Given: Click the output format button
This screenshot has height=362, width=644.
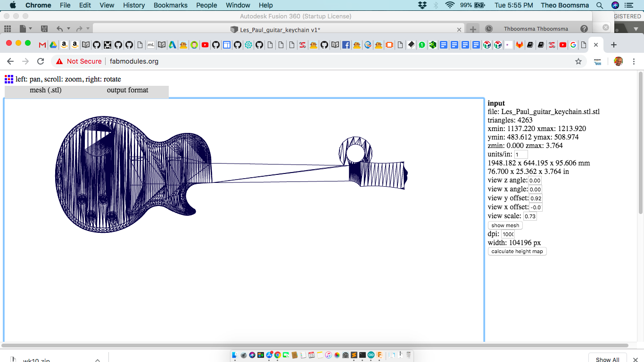Looking at the screenshot, I should pyautogui.click(x=128, y=90).
